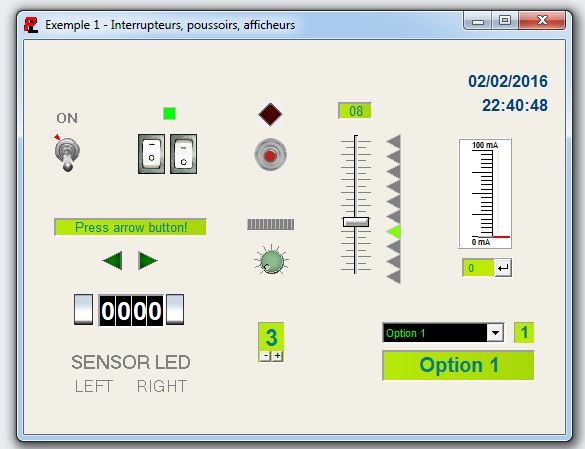The image size is (585, 449).
Task: Decrease the counter with the minus button
Action: [265, 356]
